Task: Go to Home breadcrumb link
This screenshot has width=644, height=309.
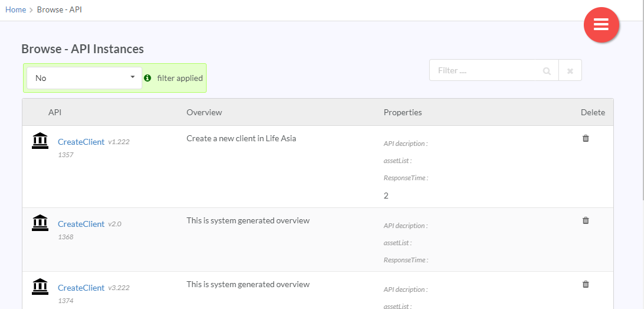Action: (x=15, y=10)
